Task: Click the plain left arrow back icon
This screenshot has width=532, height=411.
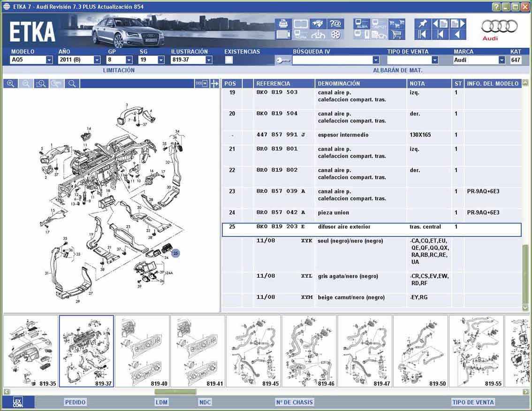Action: [x=458, y=35]
